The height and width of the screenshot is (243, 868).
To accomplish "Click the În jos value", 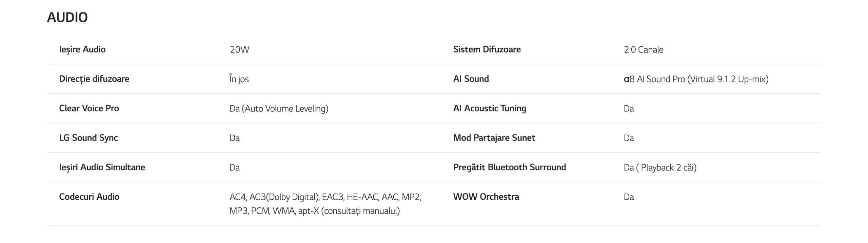I will [x=239, y=79].
